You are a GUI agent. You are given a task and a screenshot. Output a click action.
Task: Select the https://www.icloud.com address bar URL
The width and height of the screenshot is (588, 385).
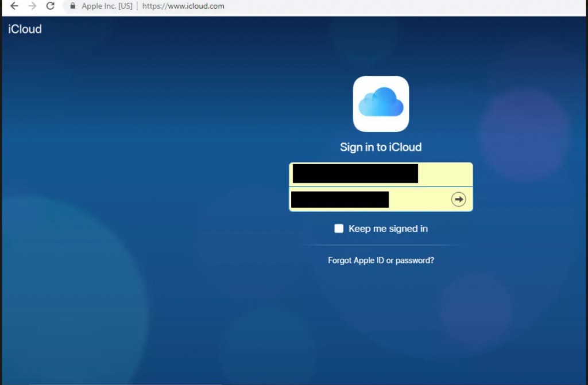(x=183, y=6)
